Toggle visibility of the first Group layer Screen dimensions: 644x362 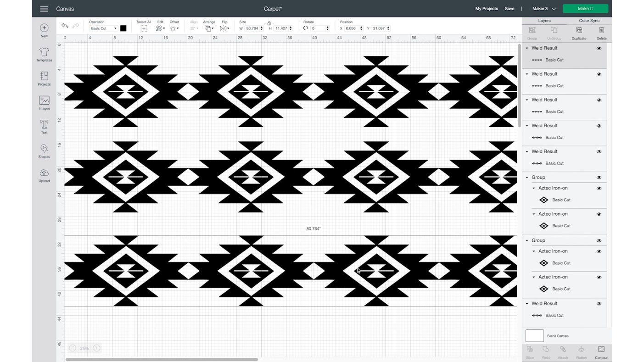pyautogui.click(x=599, y=177)
